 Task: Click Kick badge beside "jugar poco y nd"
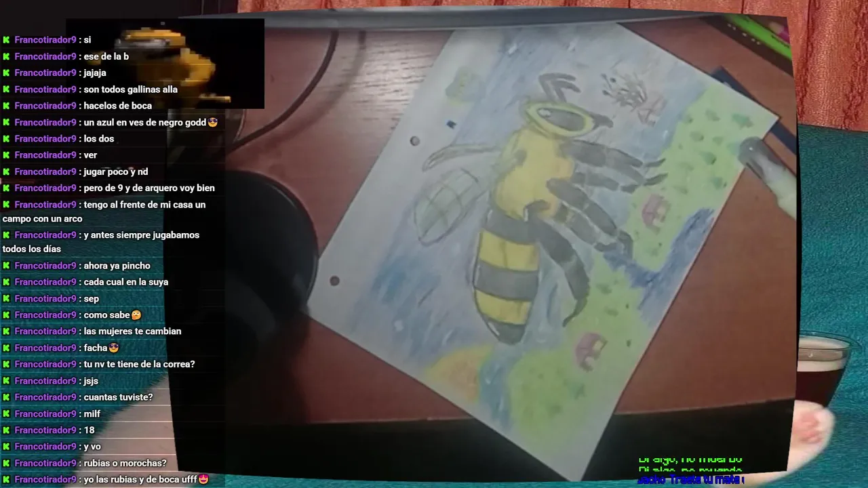6,171
